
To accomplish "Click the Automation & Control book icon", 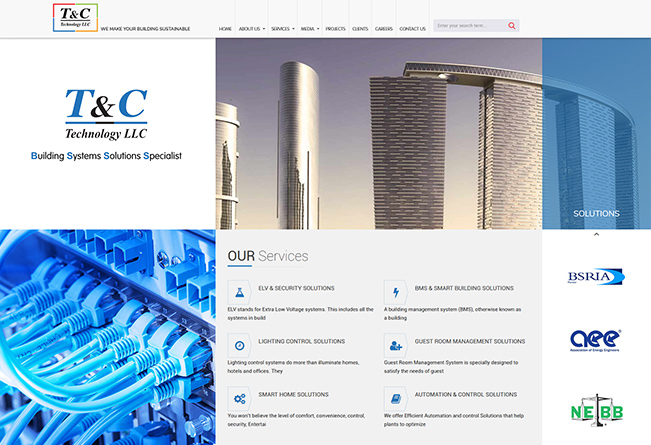I will [x=396, y=399].
